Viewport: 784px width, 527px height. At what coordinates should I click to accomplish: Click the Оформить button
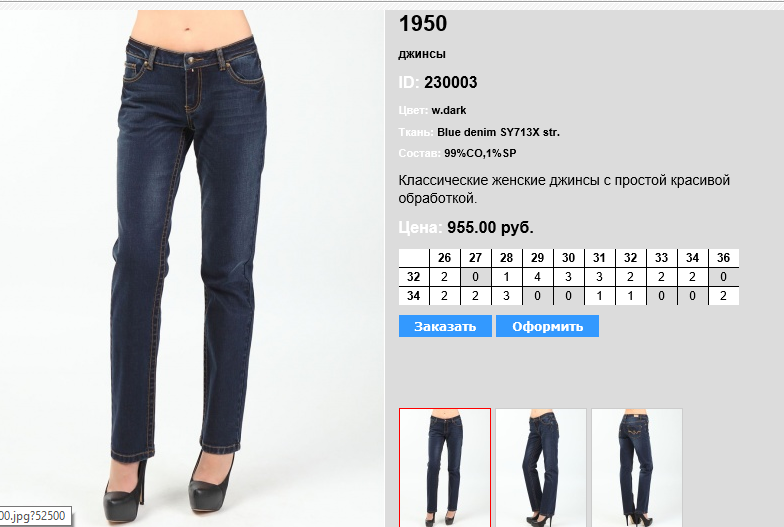(548, 326)
